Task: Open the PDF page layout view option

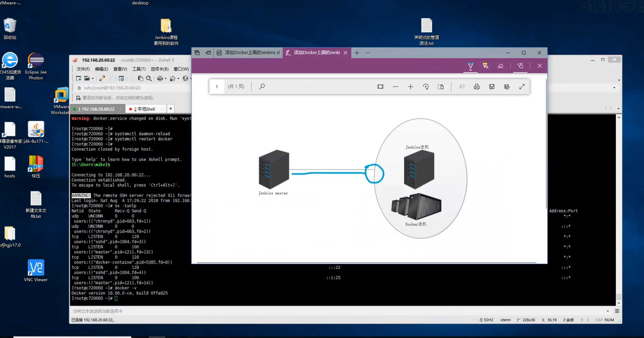Action: [x=441, y=87]
